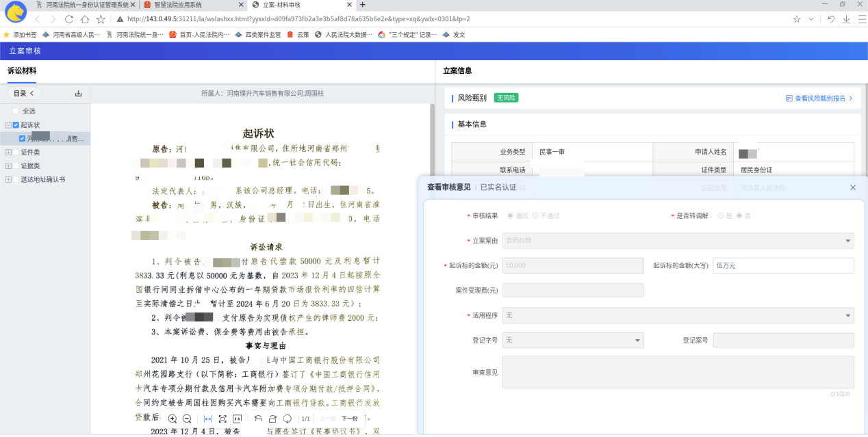Collapse the 目录 panel
Image resolution: width=868 pixels, height=437 pixels.
pos(24,94)
